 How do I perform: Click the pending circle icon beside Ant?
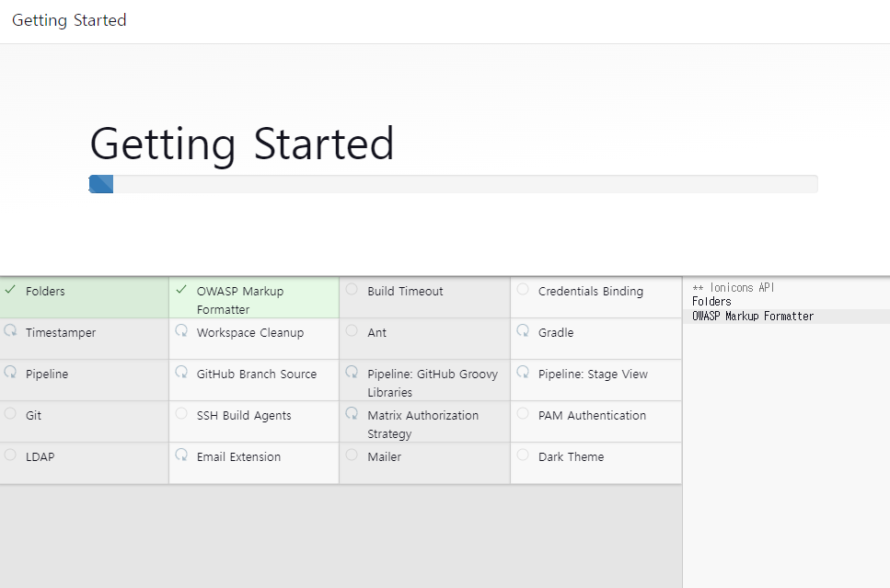(352, 330)
